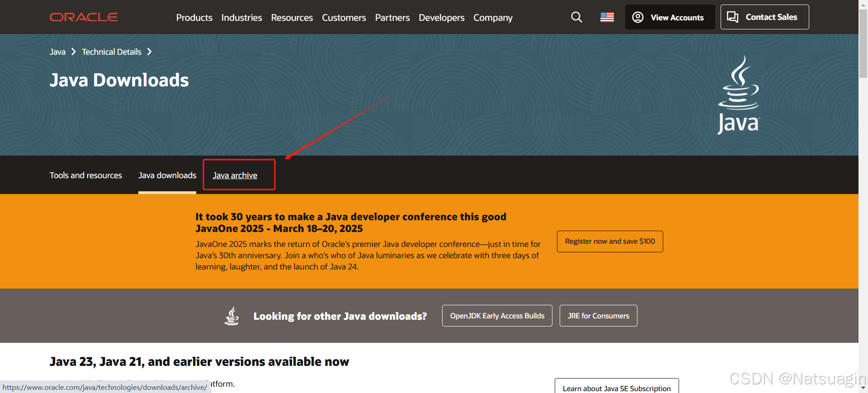Click the JavaOne 2025 banner headline
The image size is (868, 393).
click(351, 223)
